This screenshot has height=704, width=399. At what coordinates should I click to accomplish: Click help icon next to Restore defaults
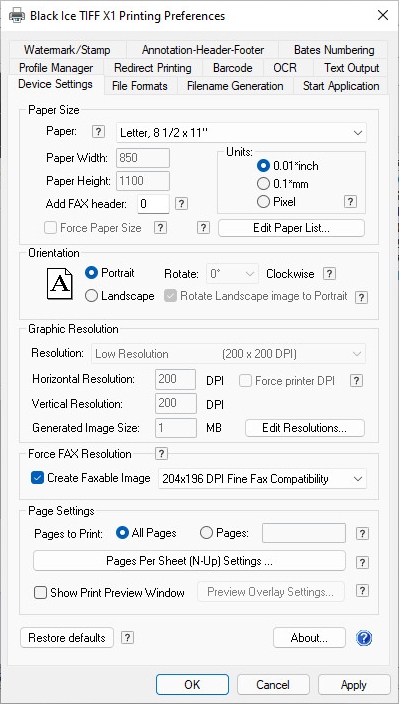click(x=128, y=638)
